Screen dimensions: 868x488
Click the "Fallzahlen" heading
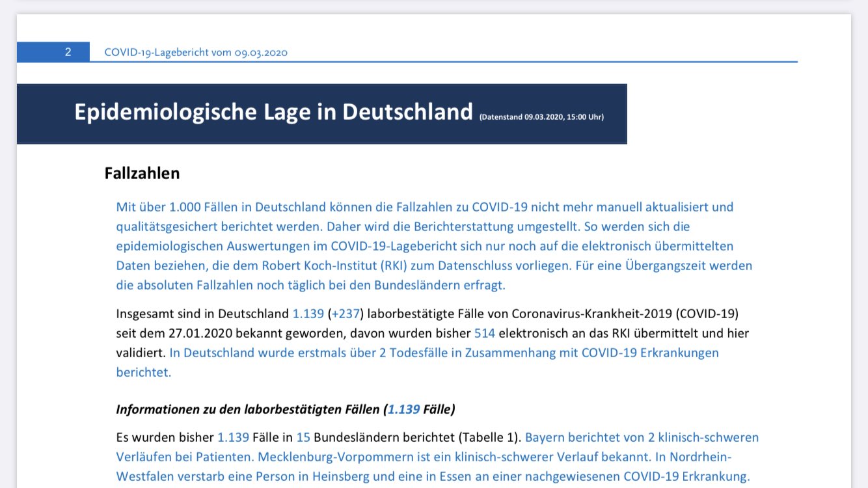pyautogui.click(x=142, y=174)
